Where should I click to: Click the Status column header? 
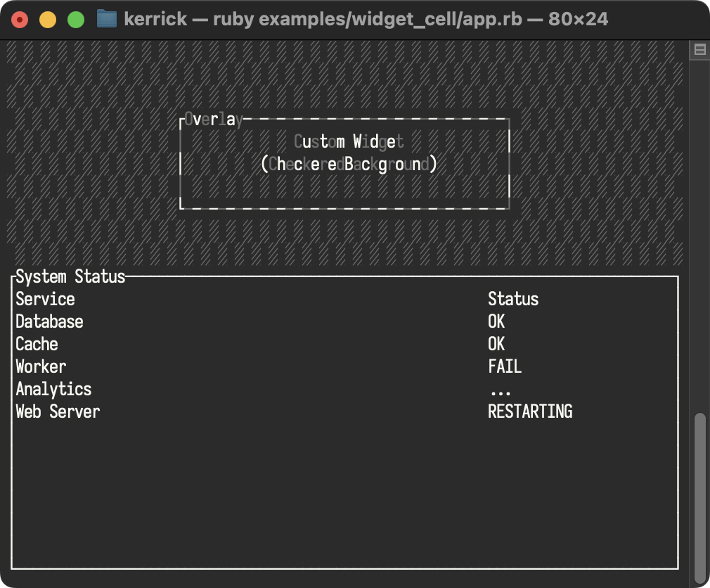click(513, 299)
